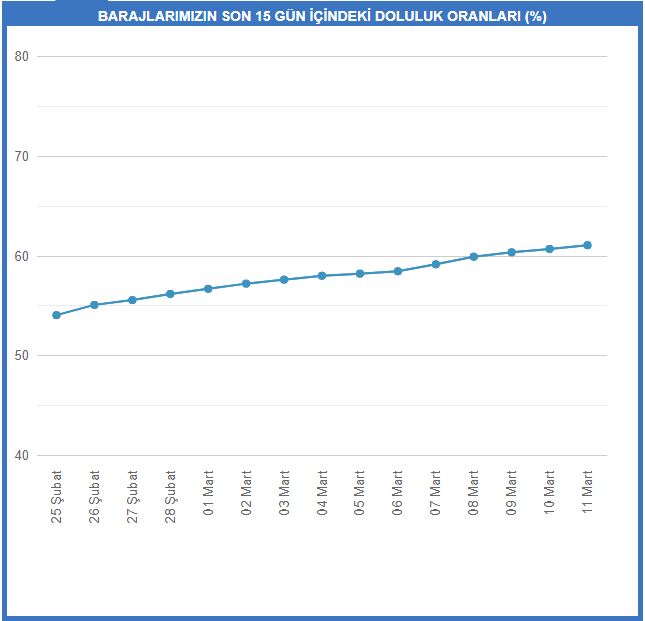Click the 11 Mart x-axis label
The width and height of the screenshot is (645, 621).
[x=587, y=492]
